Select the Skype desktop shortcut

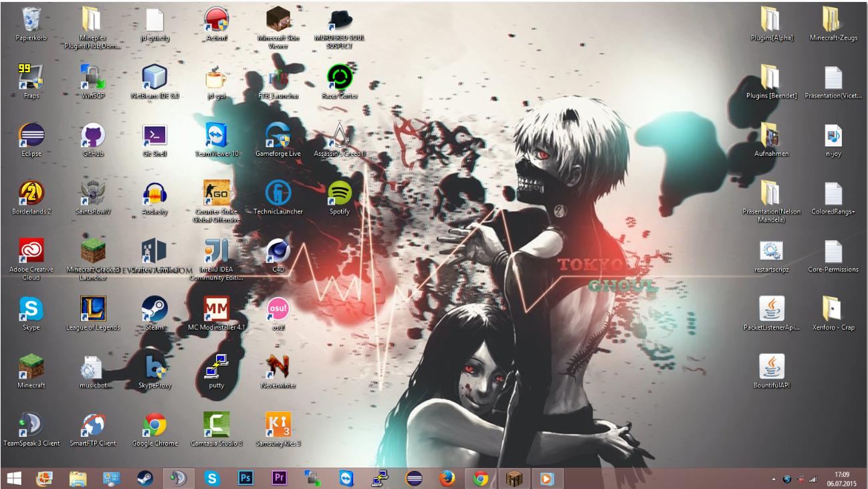[x=31, y=314]
